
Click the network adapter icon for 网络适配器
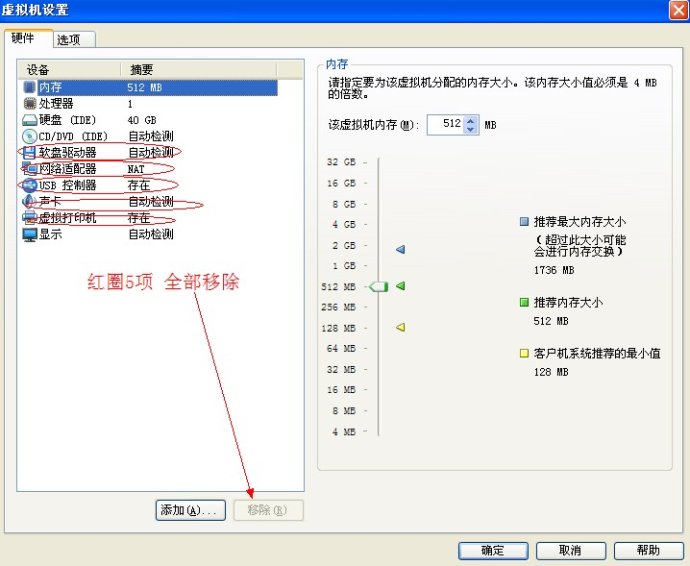point(29,169)
